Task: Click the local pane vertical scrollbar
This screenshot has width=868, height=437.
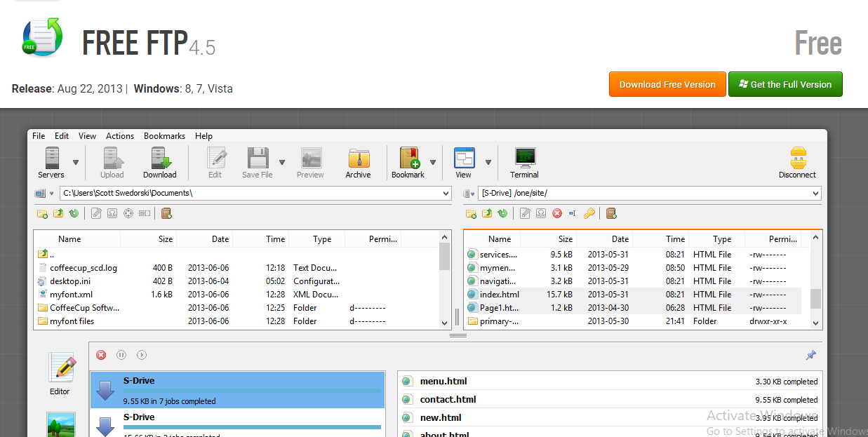Action: pyautogui.click(x=445, y=281)
